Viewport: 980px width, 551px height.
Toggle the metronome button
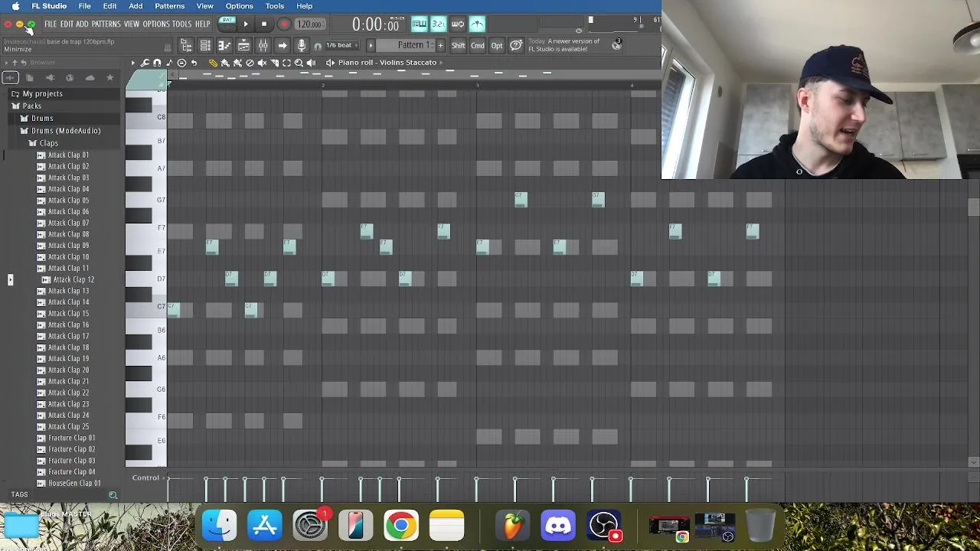476,24
